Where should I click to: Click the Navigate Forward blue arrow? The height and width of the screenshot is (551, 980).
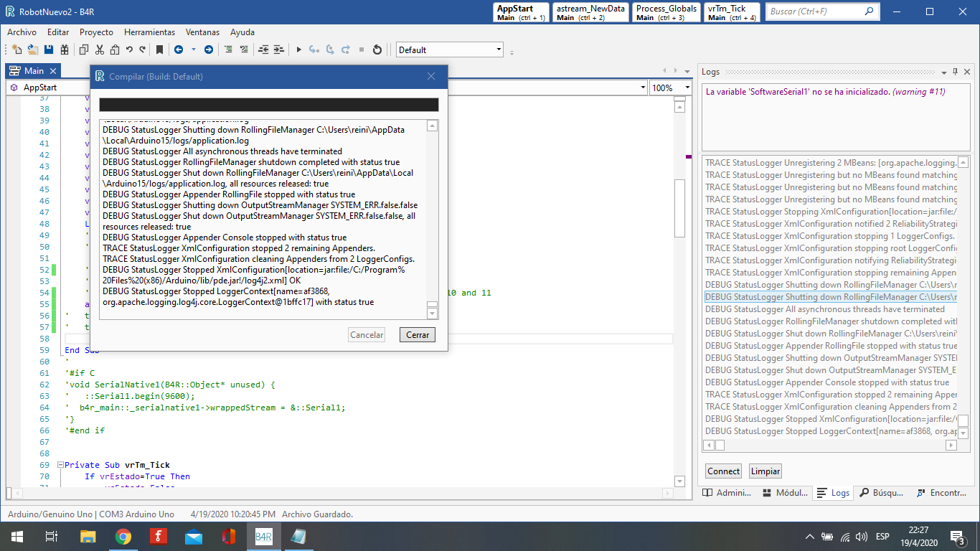tap(209, 50)
